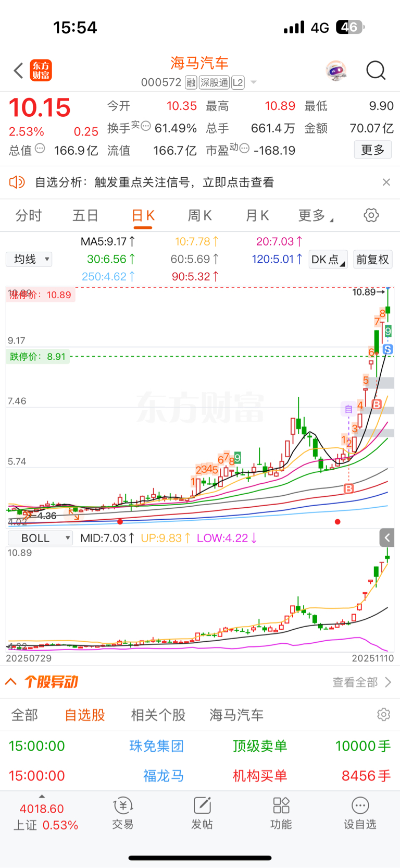Tap the UP:9.83 BOLL value

166,538
